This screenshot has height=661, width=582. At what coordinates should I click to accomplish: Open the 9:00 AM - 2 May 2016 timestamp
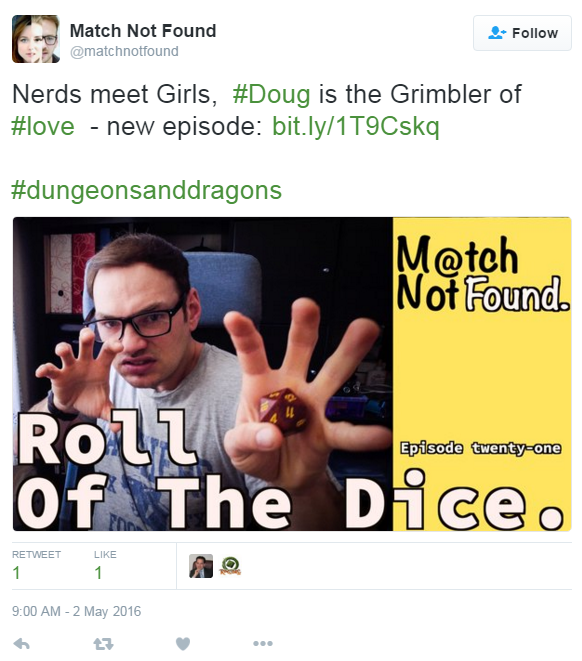click(76, 611)
